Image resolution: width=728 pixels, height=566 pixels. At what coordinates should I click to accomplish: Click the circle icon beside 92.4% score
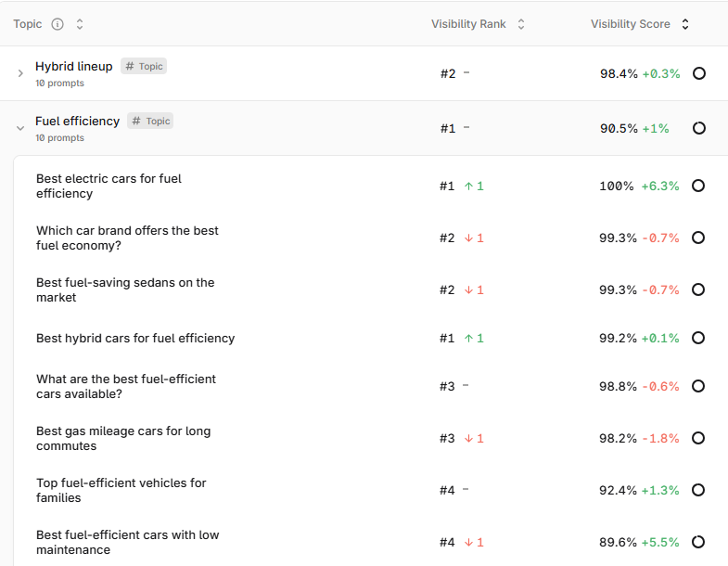coord(697,490)
